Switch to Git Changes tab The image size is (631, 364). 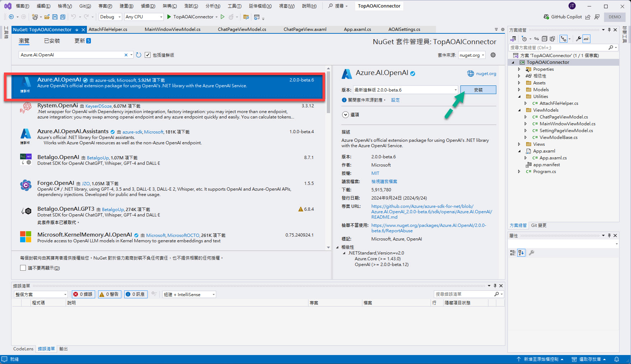coord(539,225)
